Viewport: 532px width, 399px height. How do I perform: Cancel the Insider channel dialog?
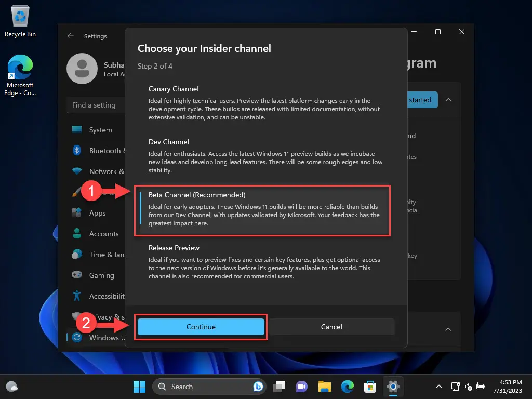pyautogui.click(x=331, y=327)
